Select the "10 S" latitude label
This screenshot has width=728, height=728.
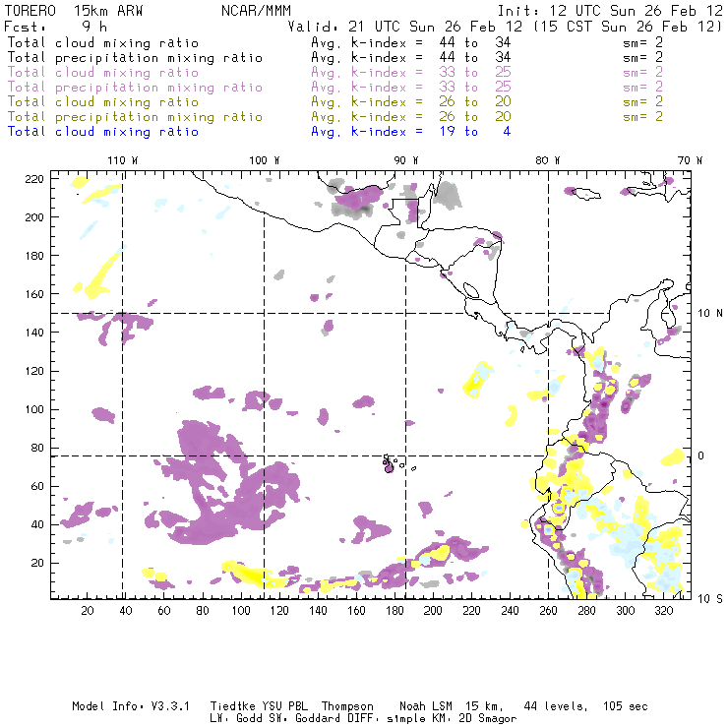[x=710, y=598]
